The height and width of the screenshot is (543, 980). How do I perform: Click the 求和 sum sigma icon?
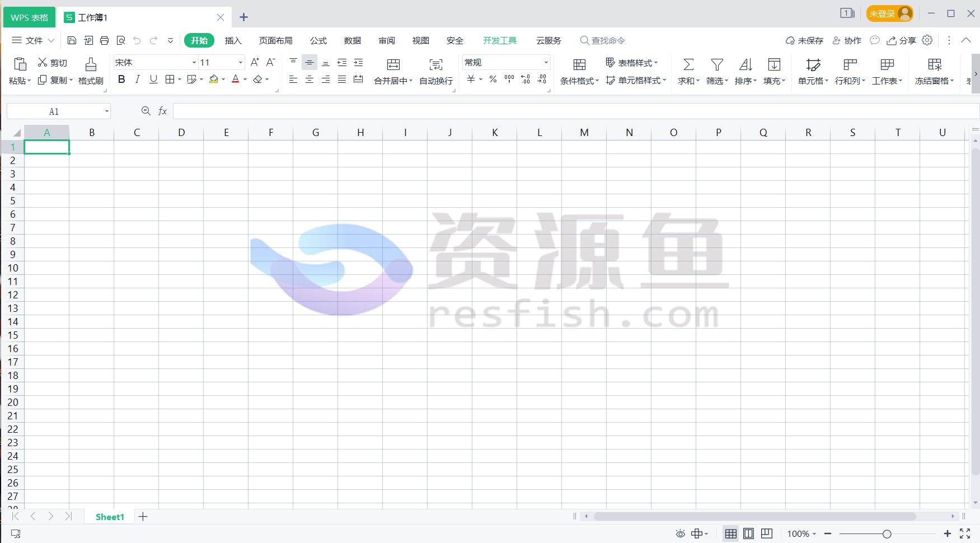688,64
